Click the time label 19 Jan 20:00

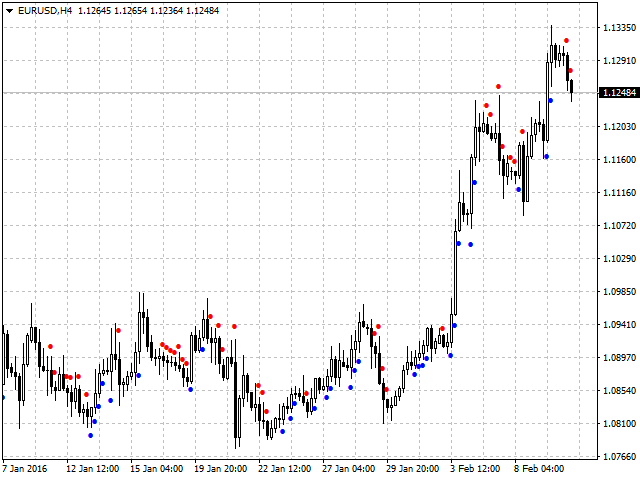pyautogui.click(x=220, y=469)
